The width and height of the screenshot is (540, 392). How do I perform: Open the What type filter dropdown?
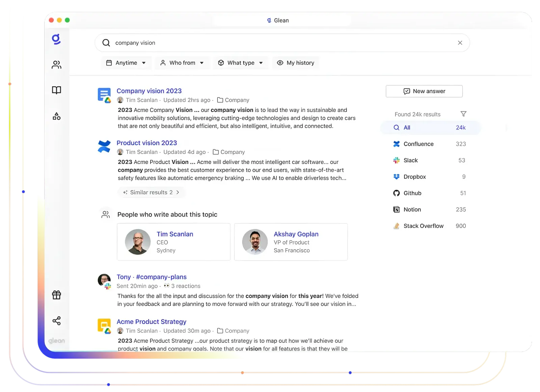[x=241, y=63]
